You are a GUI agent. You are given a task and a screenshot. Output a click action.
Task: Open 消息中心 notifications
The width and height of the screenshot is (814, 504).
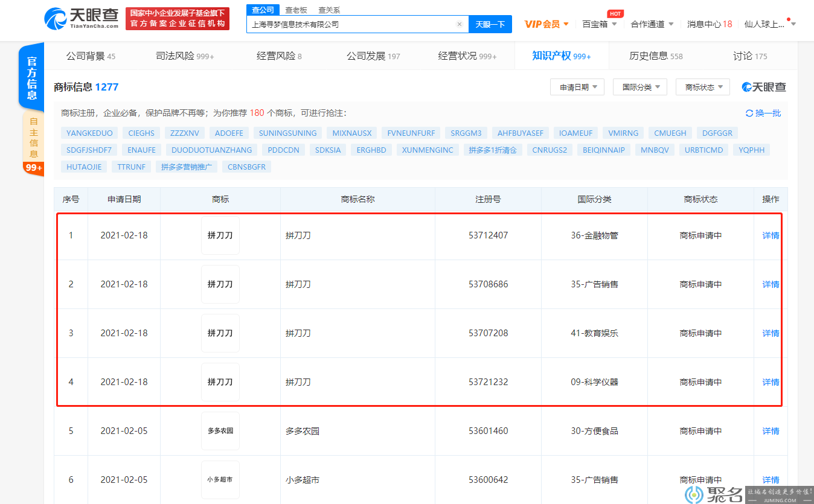tap(710, 24)
